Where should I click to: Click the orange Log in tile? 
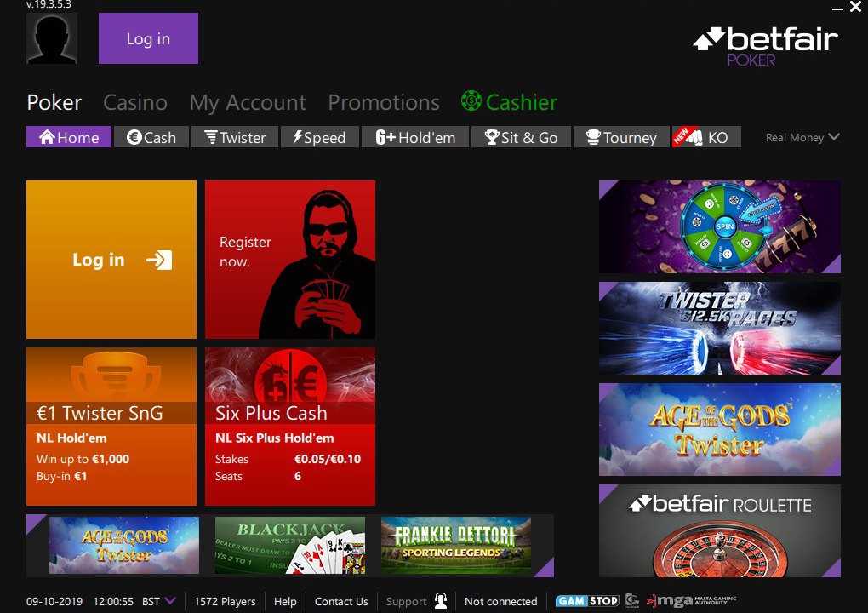tap(111, 259)
